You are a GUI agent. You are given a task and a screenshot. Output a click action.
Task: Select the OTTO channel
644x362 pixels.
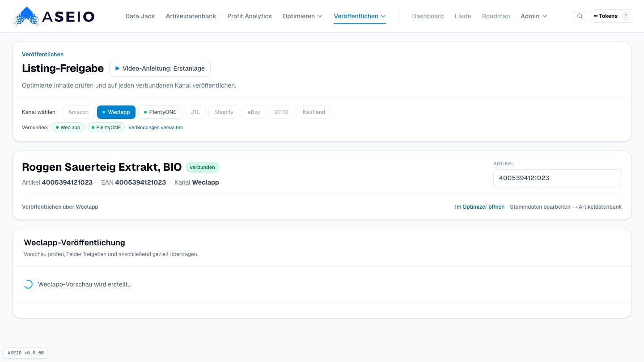tap(281, 112)
